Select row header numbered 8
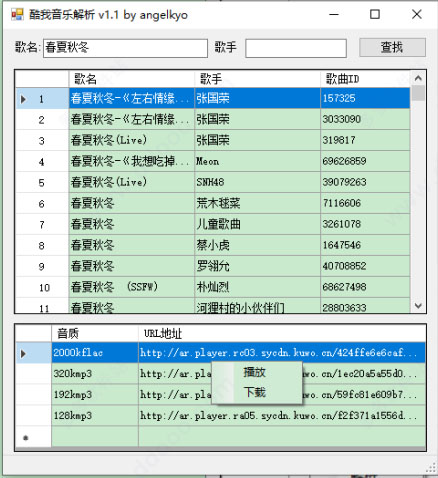 pyautogui.click(x=42, y=246)
